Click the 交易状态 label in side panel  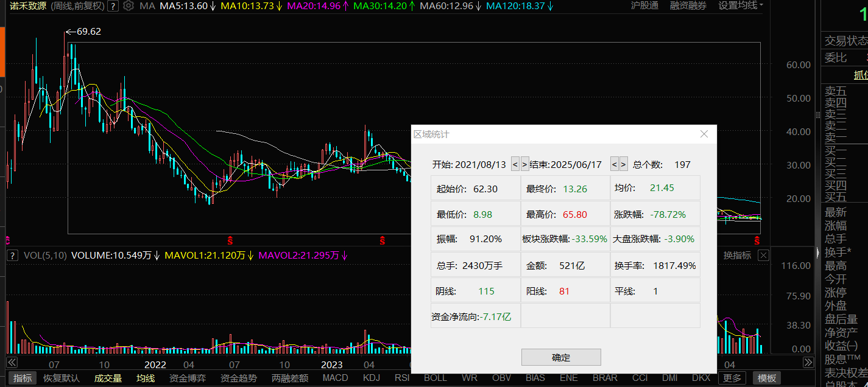click(x=846, y=41)
